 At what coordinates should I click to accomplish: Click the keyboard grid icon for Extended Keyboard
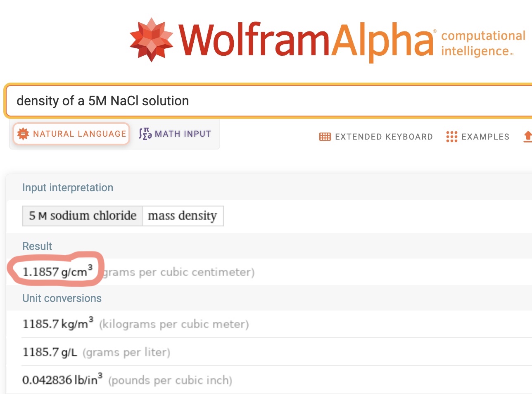325,137
